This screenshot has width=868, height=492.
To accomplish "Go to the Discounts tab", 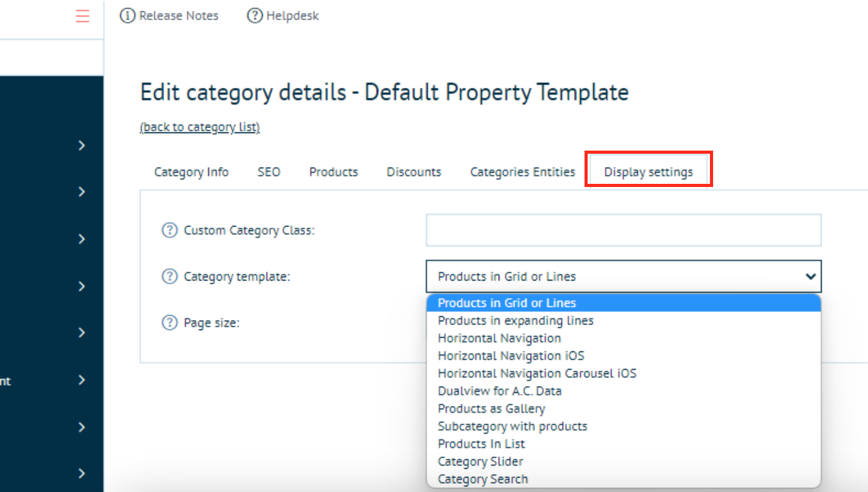I will point(413,172).
